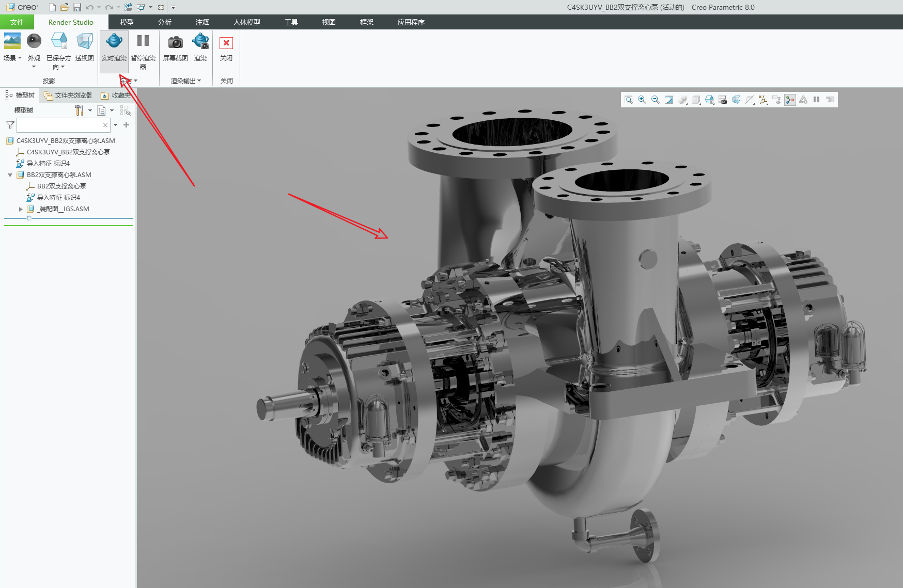Open the customize quick access toolbar arrow

174,7
